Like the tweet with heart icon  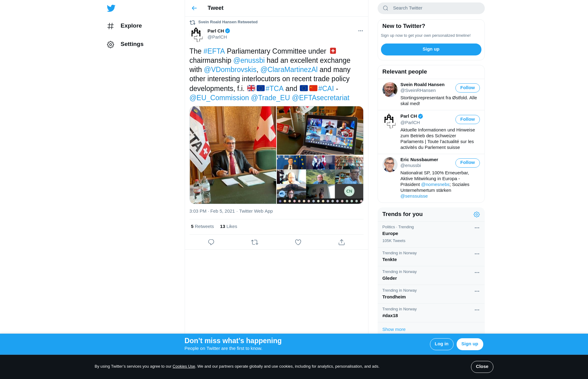pyautogui.click(x=298, y=242)
